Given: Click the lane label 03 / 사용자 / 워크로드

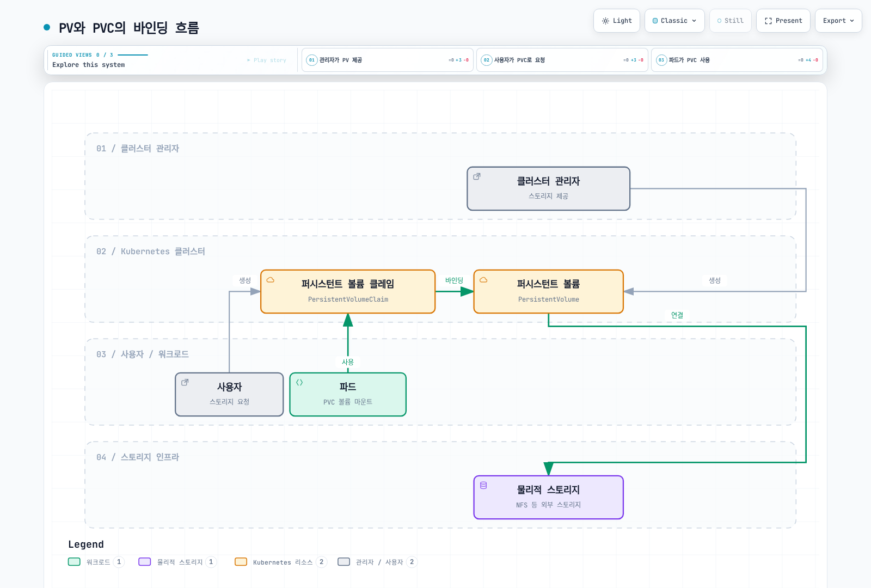Looking at the screenshot, I should (x=143, y=354).
